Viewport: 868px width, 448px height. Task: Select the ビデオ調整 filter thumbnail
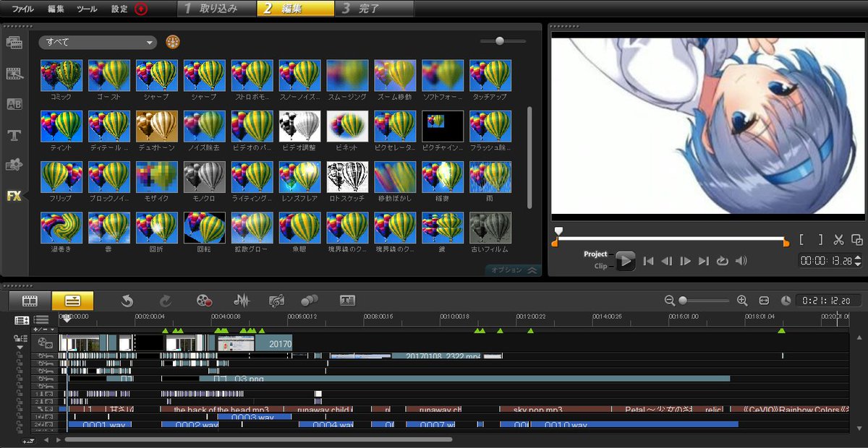299,126
